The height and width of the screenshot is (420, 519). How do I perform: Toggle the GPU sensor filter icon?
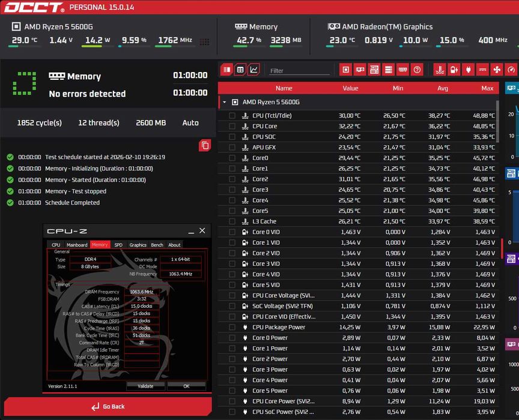pyautogui.click(x=360, y=70)
